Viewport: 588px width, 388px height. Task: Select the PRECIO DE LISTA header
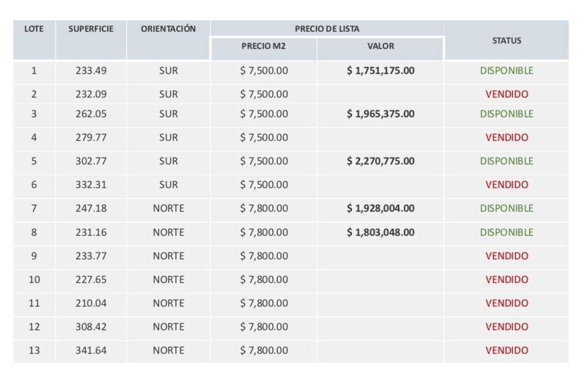click(327, 29)
